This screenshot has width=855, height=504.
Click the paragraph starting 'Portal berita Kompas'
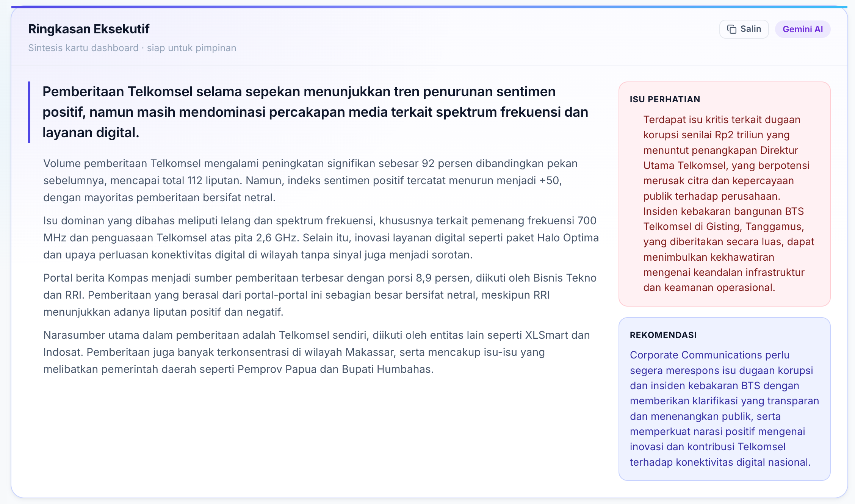pos(320,295)
